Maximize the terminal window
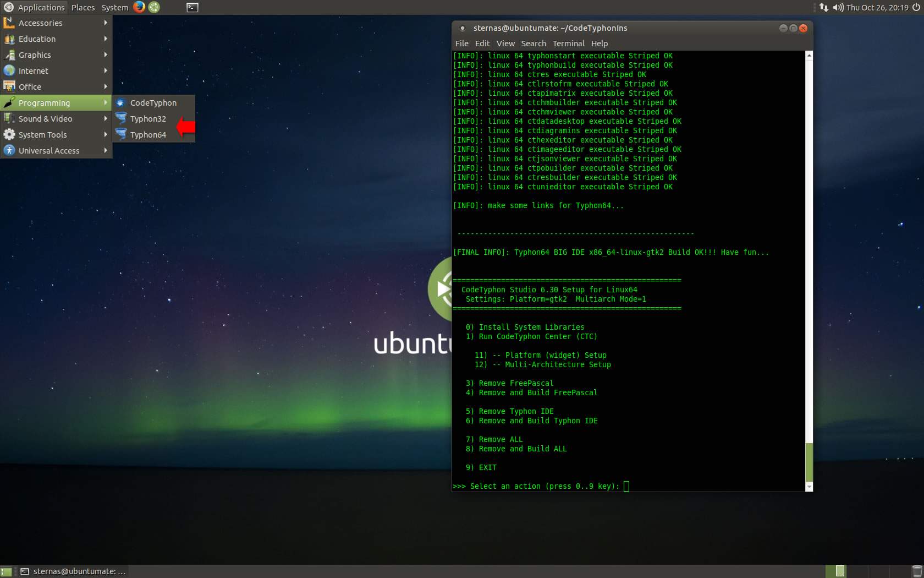The height and width of the screenshot is (578, 924). click(x=793, y=28)
